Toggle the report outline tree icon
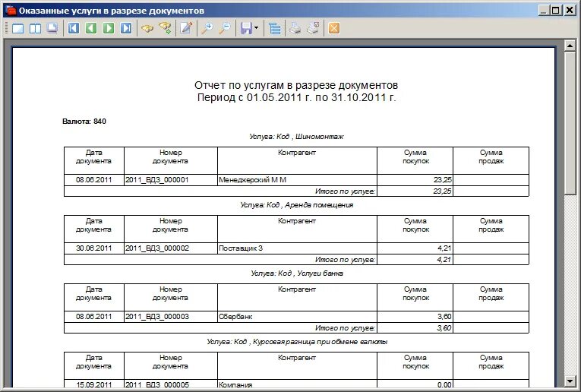This screenshot has height=392, width=581. tap(275, 28)
